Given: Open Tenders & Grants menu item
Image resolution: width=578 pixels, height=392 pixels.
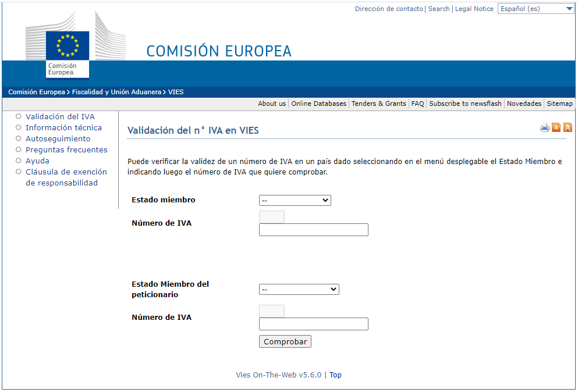Looking at the screenshot, I should click(378, 104).
